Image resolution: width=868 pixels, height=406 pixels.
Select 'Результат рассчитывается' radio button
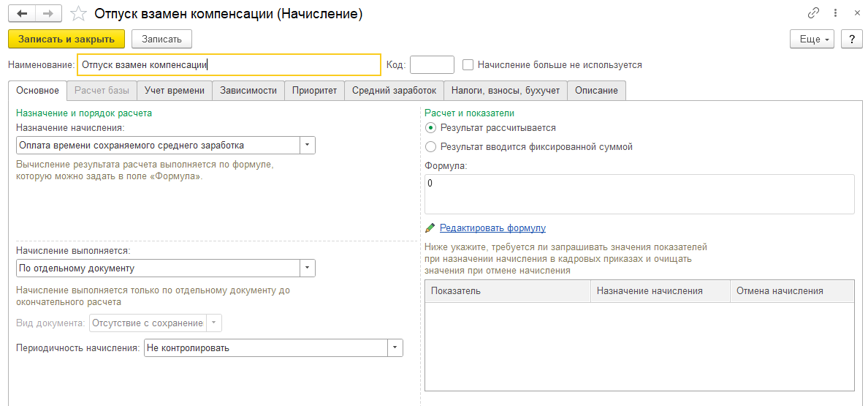pos(430,128)
